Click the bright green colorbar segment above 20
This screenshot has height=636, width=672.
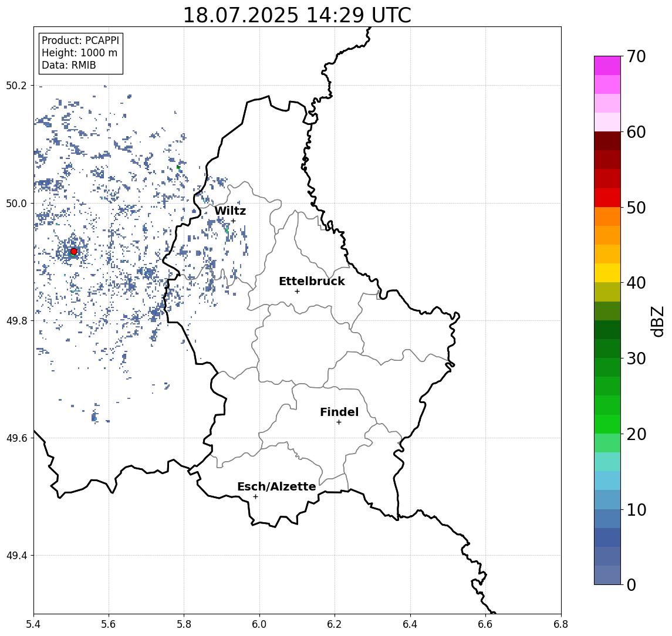click(607, 424)
